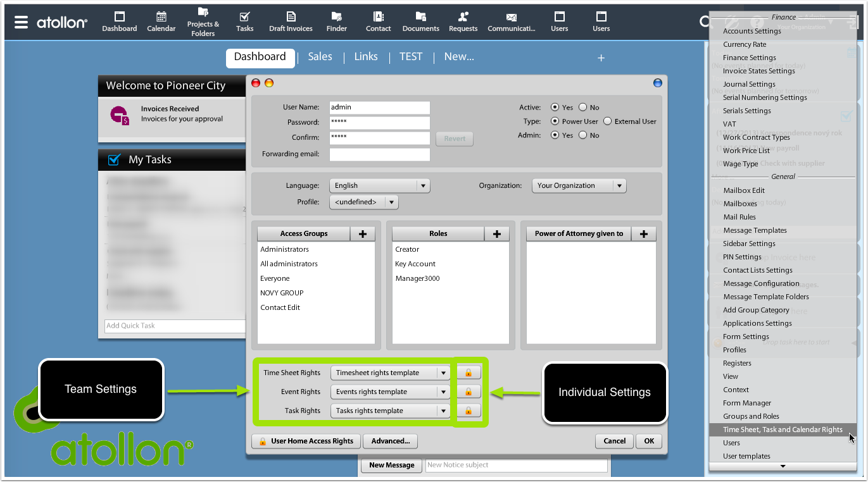Add a new Access Group
This screenshot has height=482, width=868.
click(x=363, y=234)
